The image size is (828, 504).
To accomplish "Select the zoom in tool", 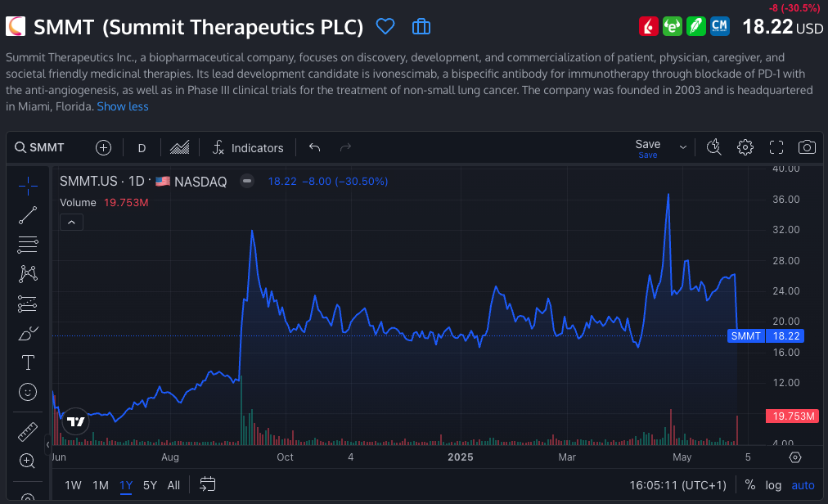I will click(28, 461).
